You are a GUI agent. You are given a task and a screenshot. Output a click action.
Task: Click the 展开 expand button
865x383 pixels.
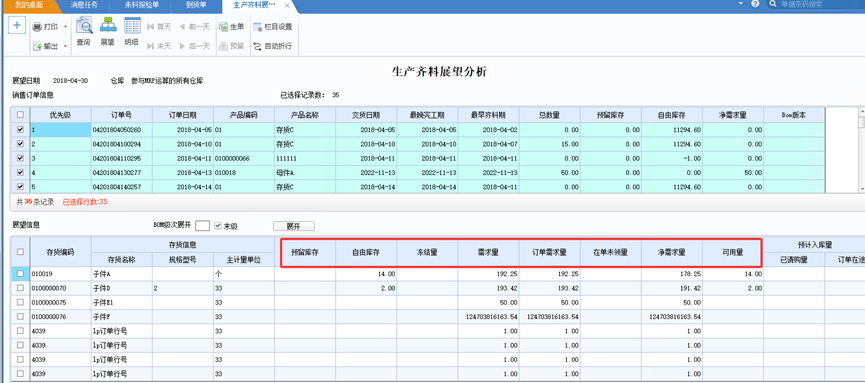(294, 226)
